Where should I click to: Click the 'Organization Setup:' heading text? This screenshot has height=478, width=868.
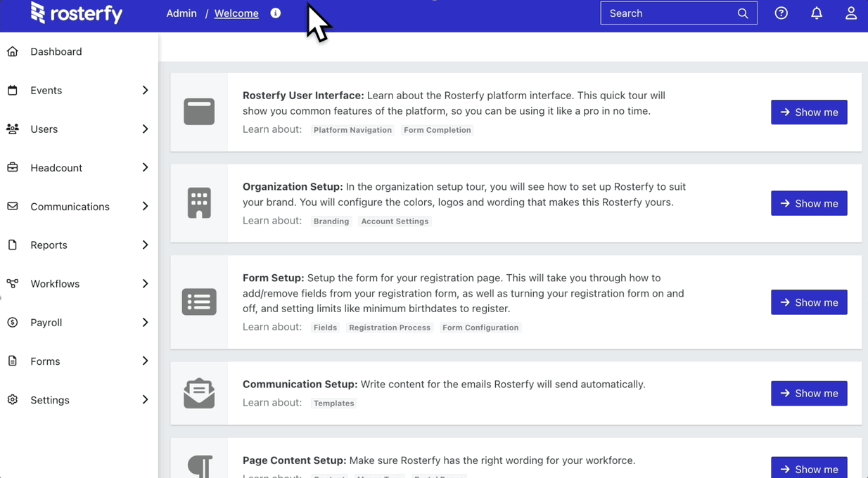click(293, 187)
